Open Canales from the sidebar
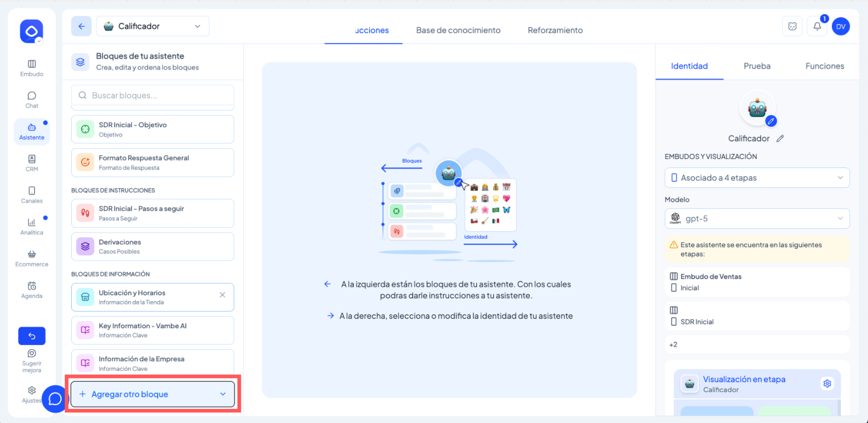Image resolution: width=868 pixels, height=423 pixels. pyautogui.click(x=31, y=194)
